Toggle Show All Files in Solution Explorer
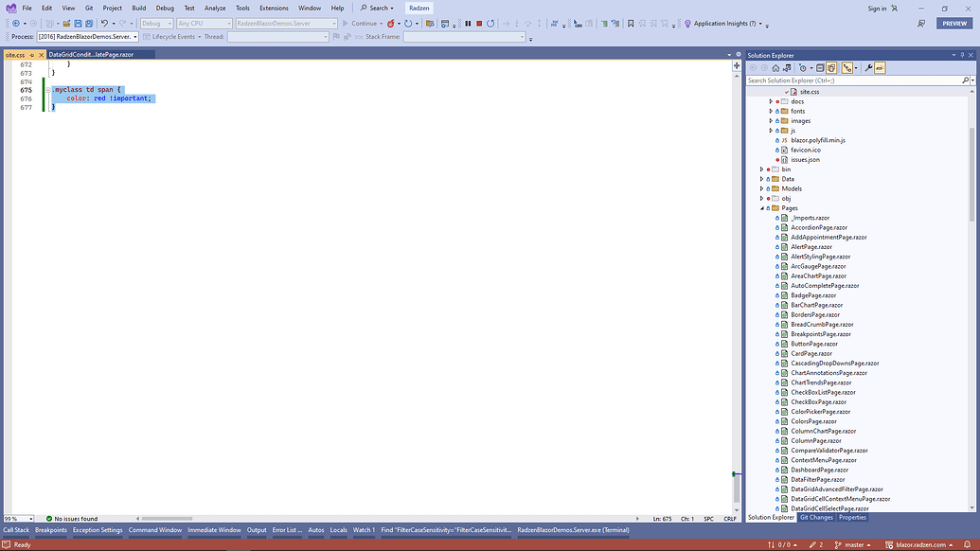 [x=831, y=68]
